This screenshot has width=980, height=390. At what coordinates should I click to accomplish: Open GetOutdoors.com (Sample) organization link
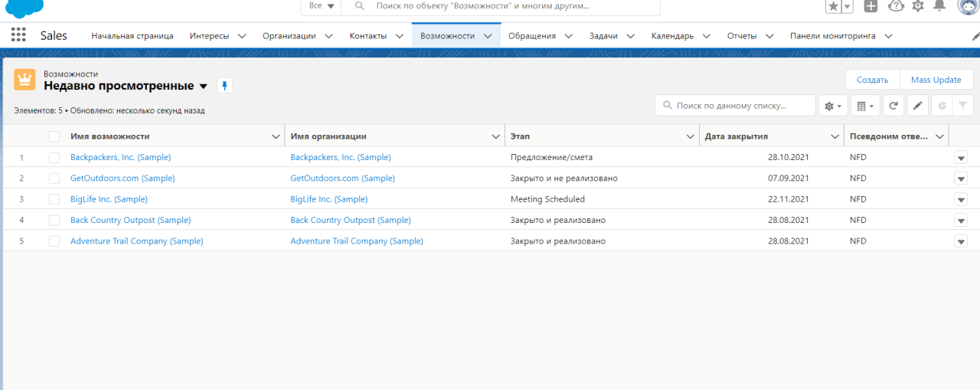pyautogui.click(x=343, y=178)
